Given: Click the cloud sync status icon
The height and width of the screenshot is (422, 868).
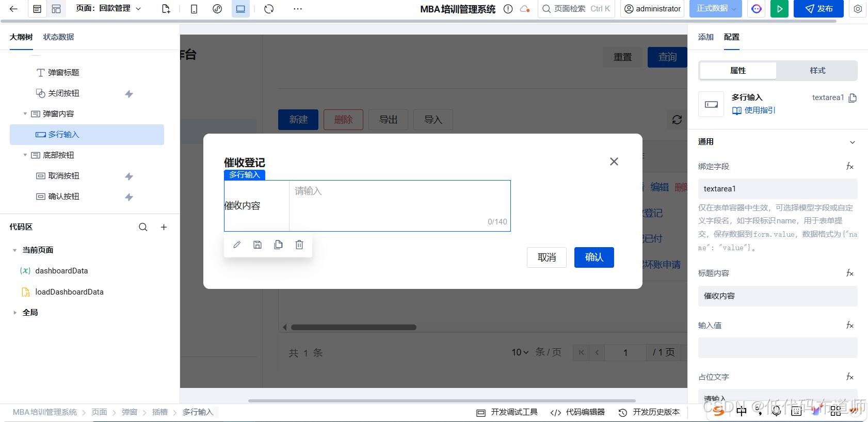Looking at the screenshot, I should click(x=525, y=9).
